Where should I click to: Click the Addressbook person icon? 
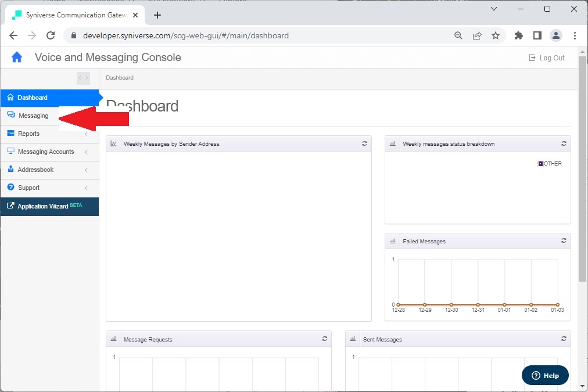pyautogui.click(x=10, y=169)
